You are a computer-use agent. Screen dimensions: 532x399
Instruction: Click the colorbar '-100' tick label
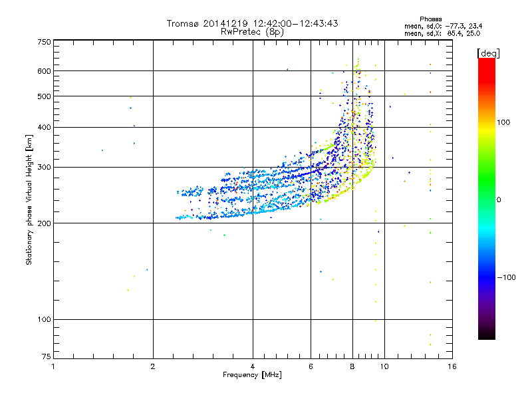[507, 277]
